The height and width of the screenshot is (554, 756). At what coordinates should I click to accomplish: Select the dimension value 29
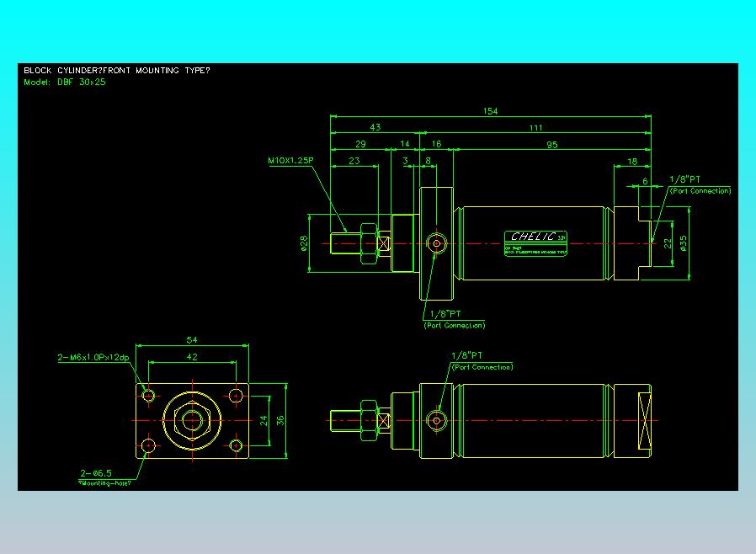coord(360,144)
